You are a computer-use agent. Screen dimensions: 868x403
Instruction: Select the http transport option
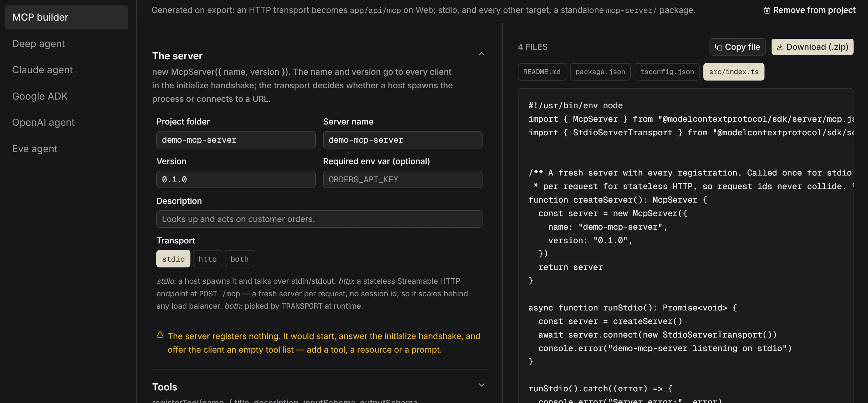coord(207,259)
